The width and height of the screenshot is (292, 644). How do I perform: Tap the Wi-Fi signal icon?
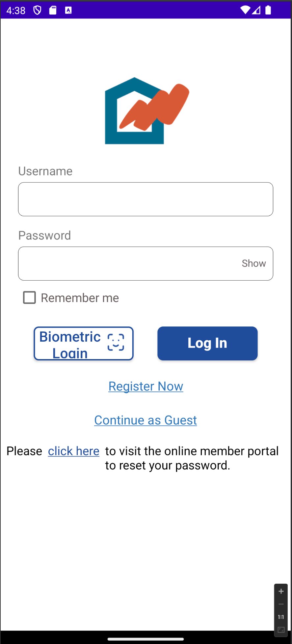coord(245,10)
